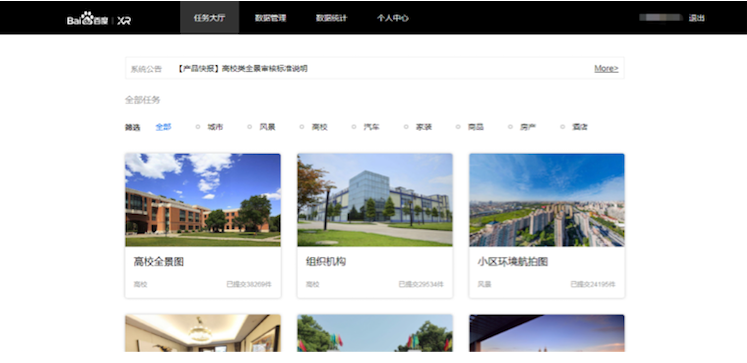The height and width of the screenshot is (363, 747).
Task: Click the 高校全景图 title text
Action: pos(159,262)
